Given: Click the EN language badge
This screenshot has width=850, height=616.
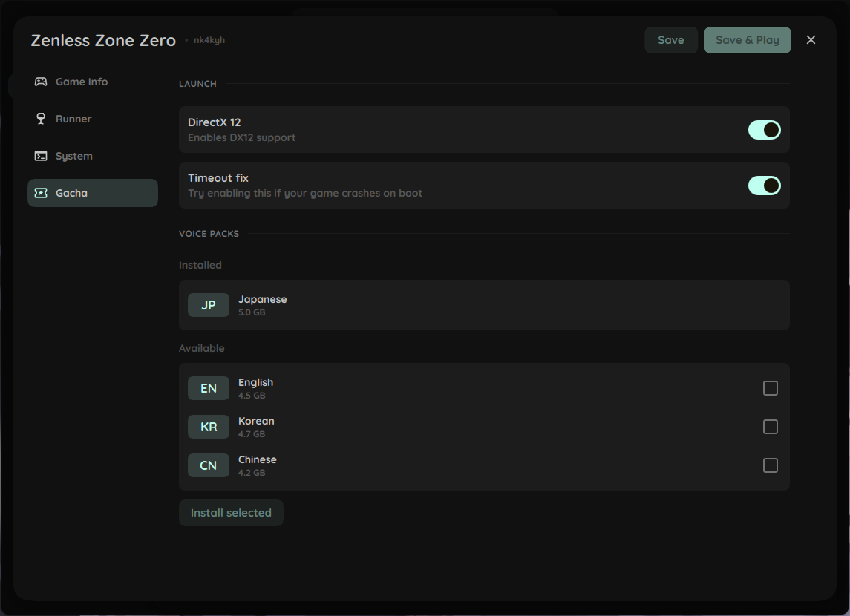Looking at the screenshot, I should [209, 388].
